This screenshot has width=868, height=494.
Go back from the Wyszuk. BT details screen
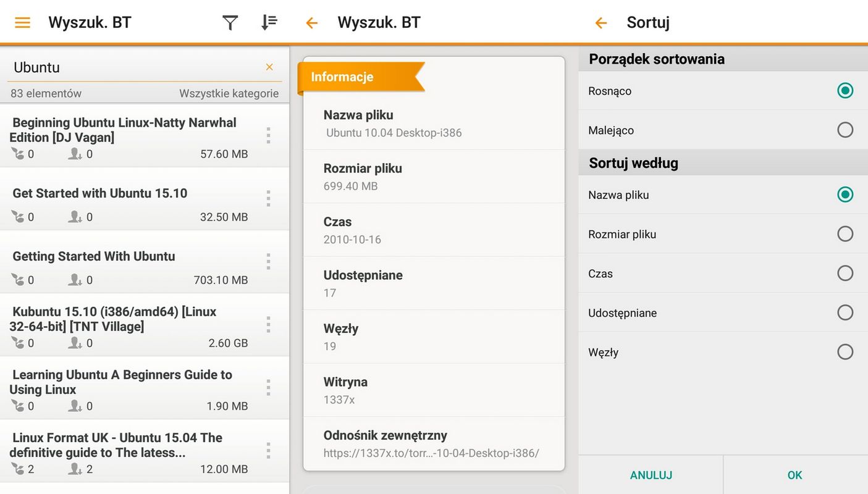pyautogui.click(x=311, y=23)
